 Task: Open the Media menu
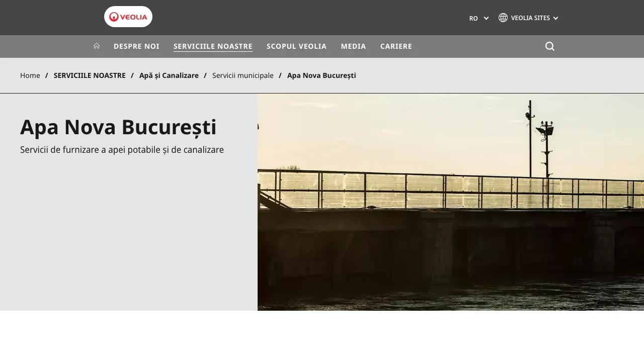coord(354,46)
